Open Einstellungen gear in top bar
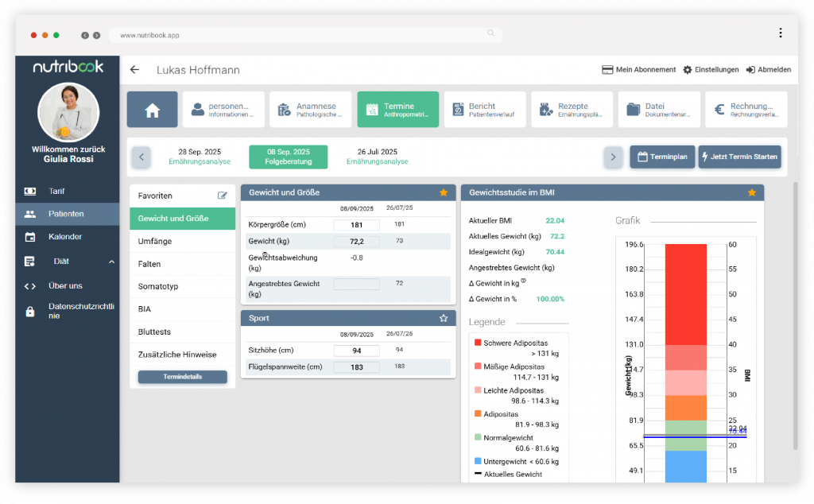814x504 pixels. [x=688, y=70]
